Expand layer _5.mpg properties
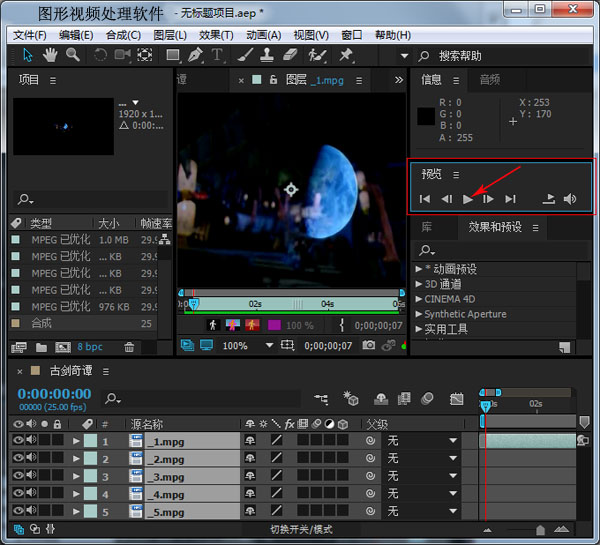This screenshot has width=600, height=545. coord(76,511)
